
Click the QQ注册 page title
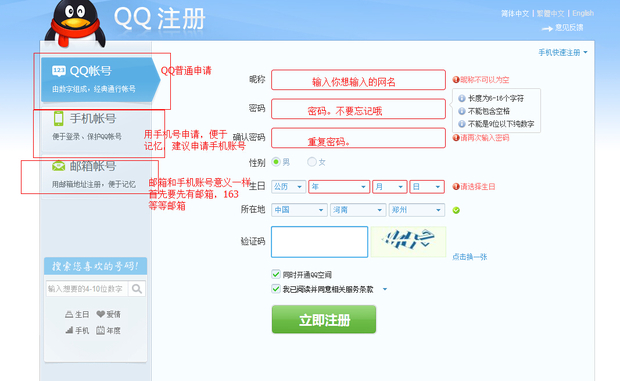point(159,18)
